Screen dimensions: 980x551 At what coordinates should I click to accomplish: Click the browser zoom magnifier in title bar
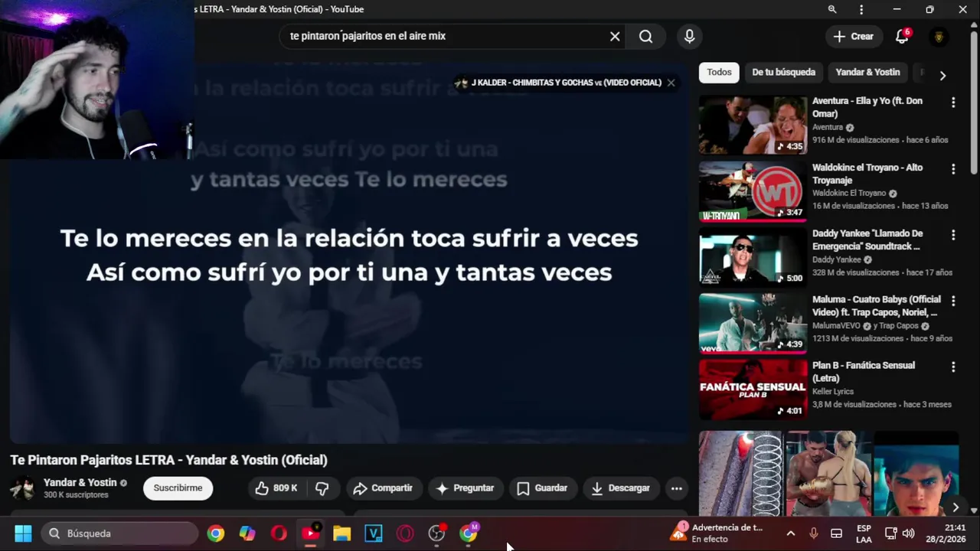tap(832, 9)
